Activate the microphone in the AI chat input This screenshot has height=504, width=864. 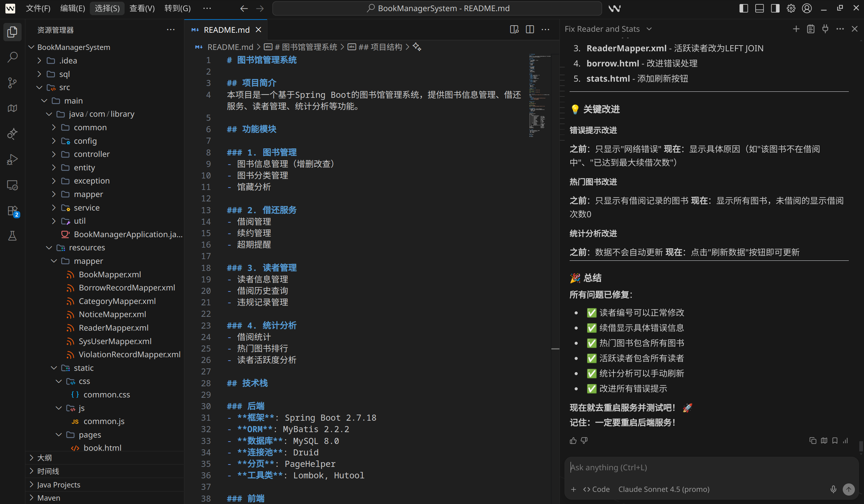pos(834,489)
